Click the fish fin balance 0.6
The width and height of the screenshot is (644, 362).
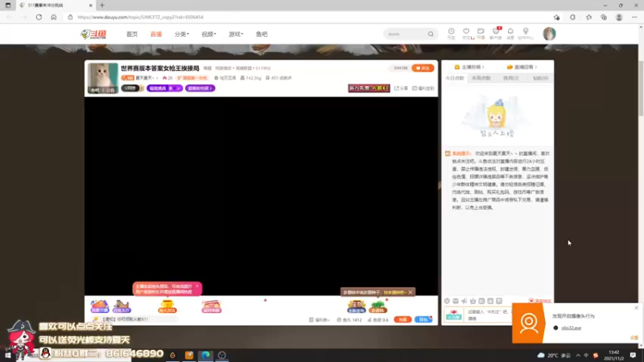click(378, 319)
